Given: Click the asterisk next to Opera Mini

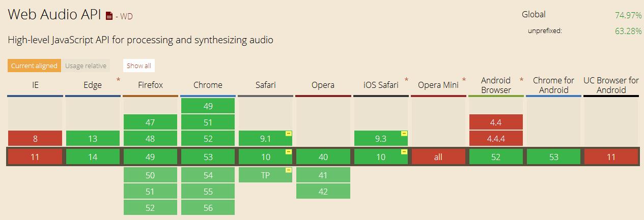Looking at the screenshot, I should [464, 80].
